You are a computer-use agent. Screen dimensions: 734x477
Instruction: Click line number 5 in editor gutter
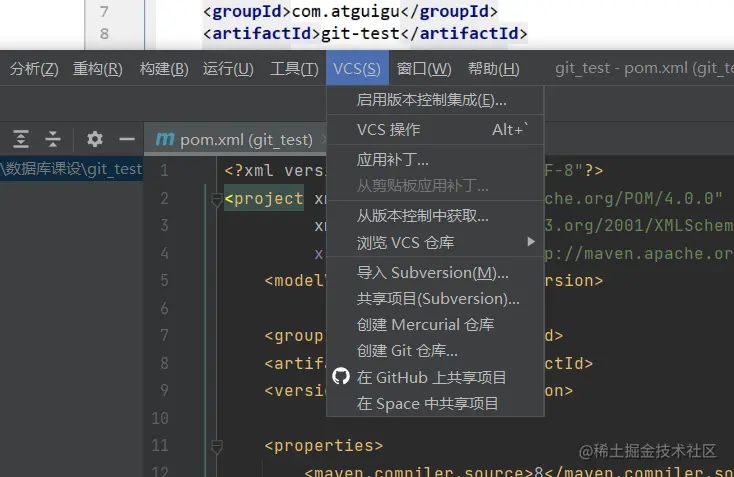(164, 280)
